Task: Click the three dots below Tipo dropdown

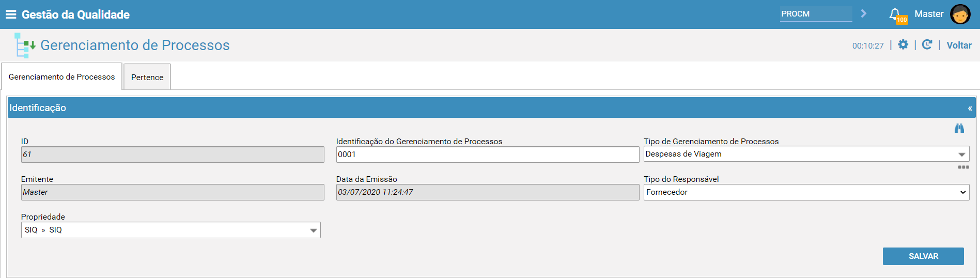Action: click(x=963, y=167)
